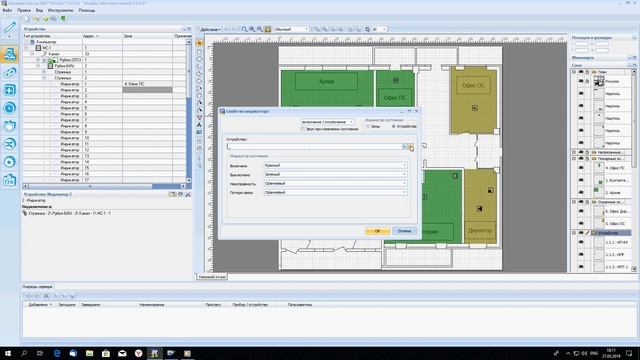Open the shuffle arrows section in sidebar
Viewport: 640px width, 360px height.
click(9, 144)
